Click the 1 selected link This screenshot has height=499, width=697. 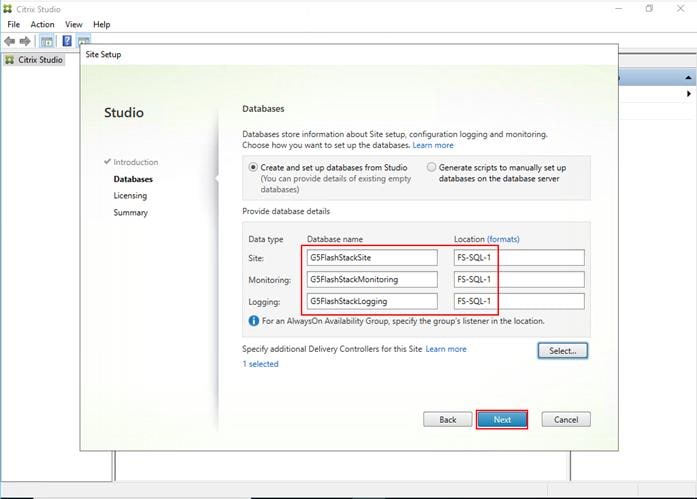260,364
